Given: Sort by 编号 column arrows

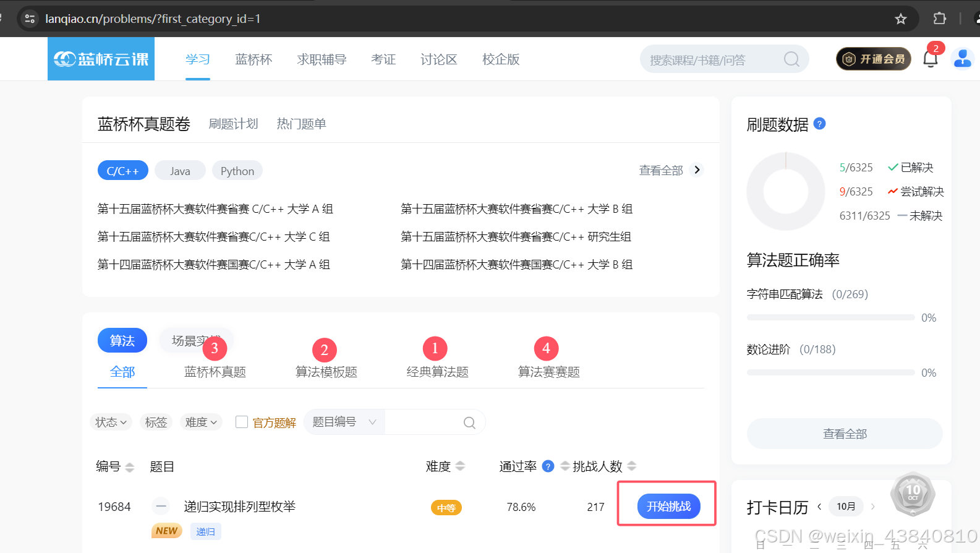Looking at the screenshot, I should point(129,467).
